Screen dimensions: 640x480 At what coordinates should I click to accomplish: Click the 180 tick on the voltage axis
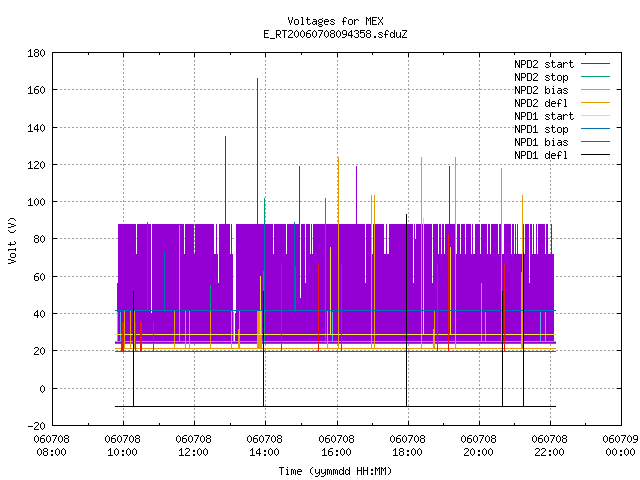[x=36, y=53]
